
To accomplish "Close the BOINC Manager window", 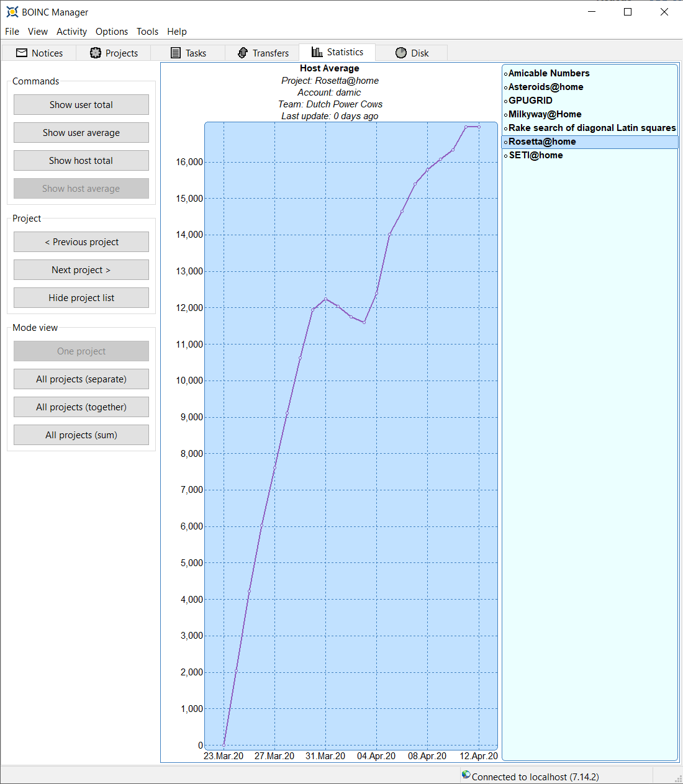I will [664, 12].
